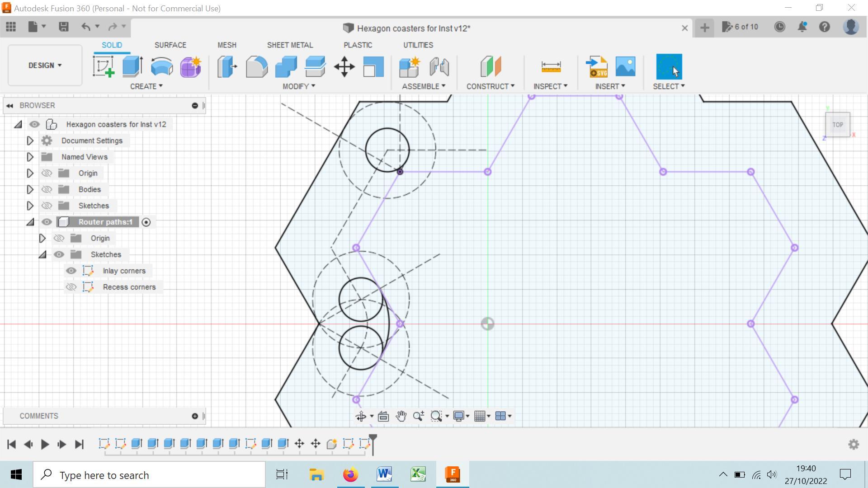Switch to the SURFACE tab
The image size is (868, 488).
pos(170,45)
